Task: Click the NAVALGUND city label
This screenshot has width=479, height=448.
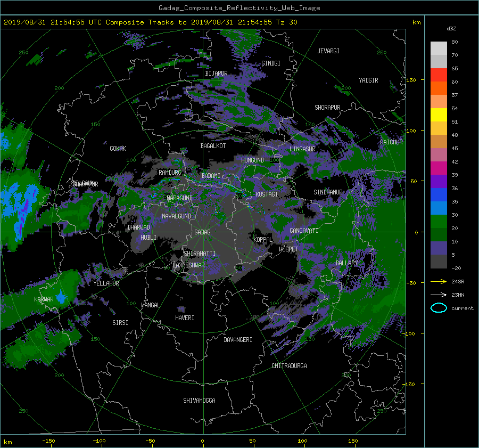Action: (176, 216)
